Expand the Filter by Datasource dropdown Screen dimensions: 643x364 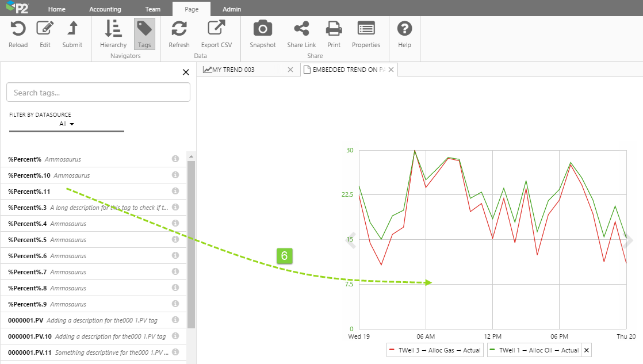click(x=67, y=124)
